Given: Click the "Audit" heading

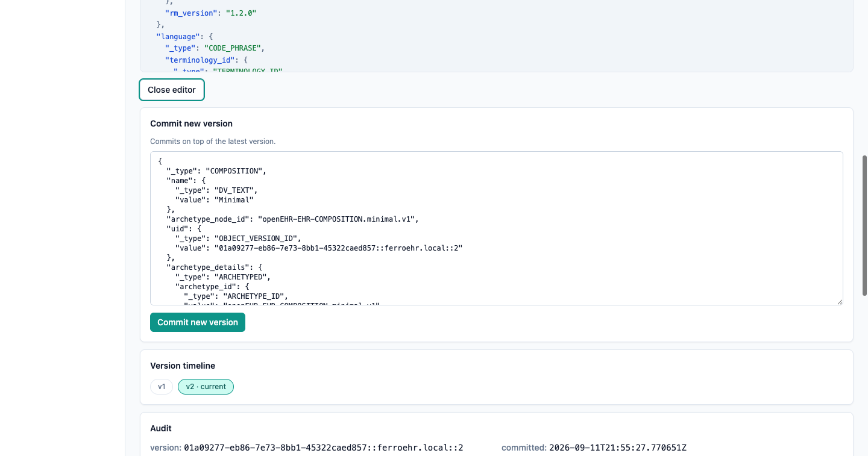Looking at the screenshot, I should coord(161,428).
